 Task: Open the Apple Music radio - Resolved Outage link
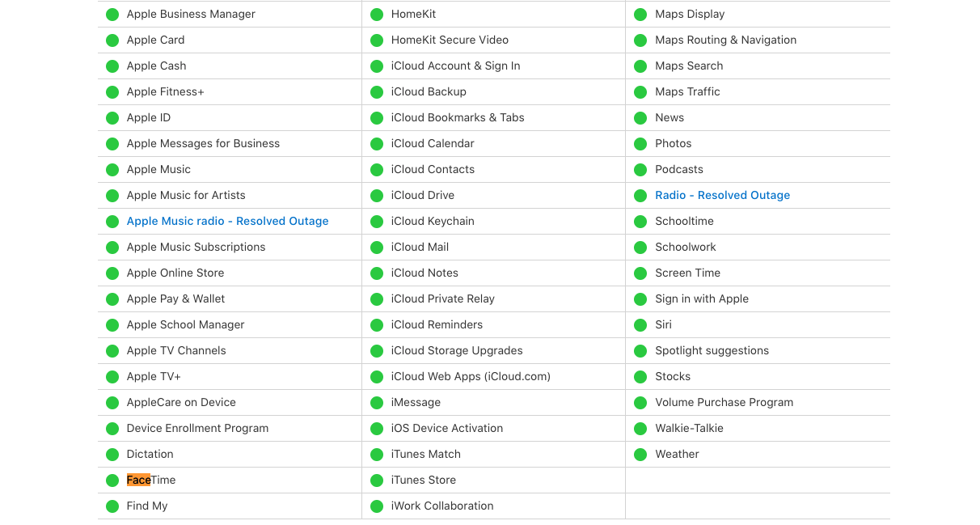227,221
